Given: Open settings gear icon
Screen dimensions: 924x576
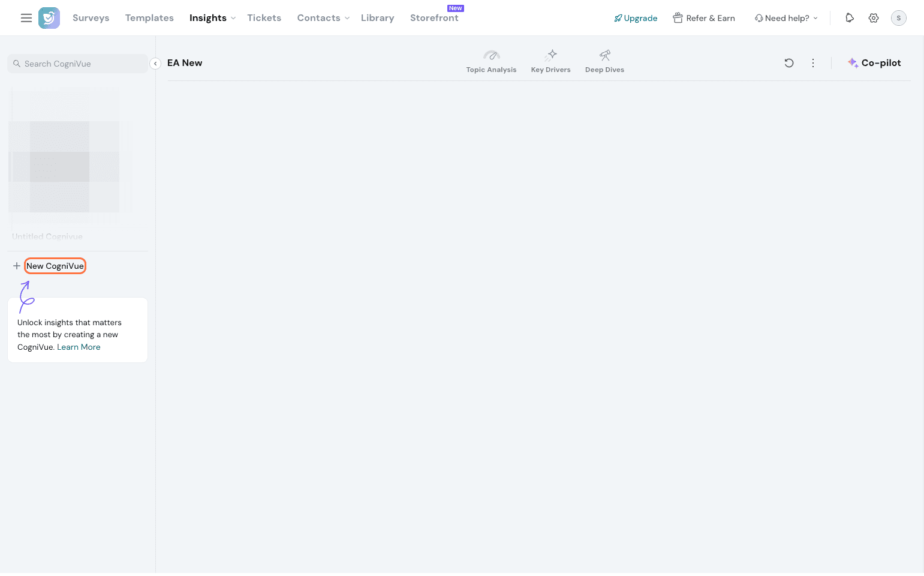Looking at the screenshot, I should click(x=874, y=18).
